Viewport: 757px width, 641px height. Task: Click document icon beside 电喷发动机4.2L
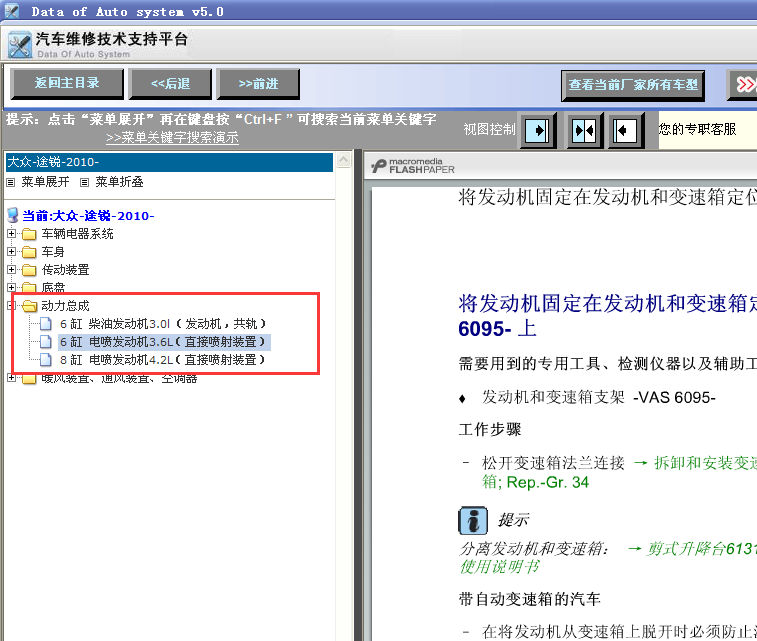click(x=45, y=360)
